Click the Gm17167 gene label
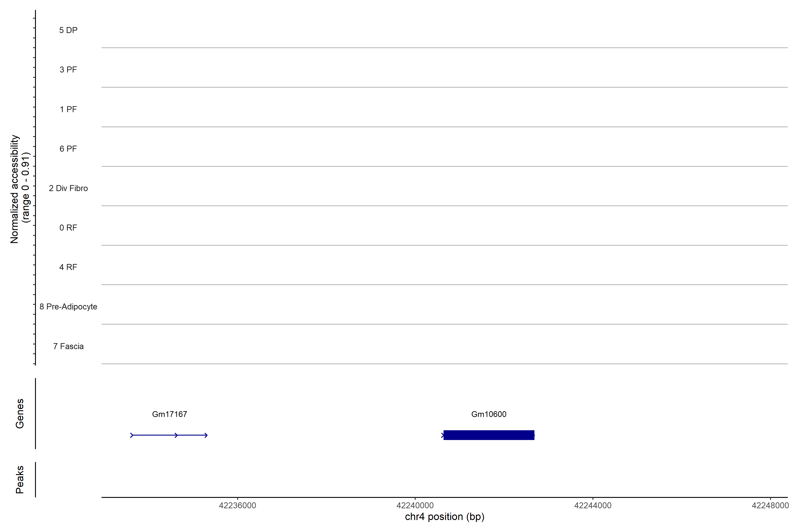This screenshot has width=798, height=532. point(169,414)
